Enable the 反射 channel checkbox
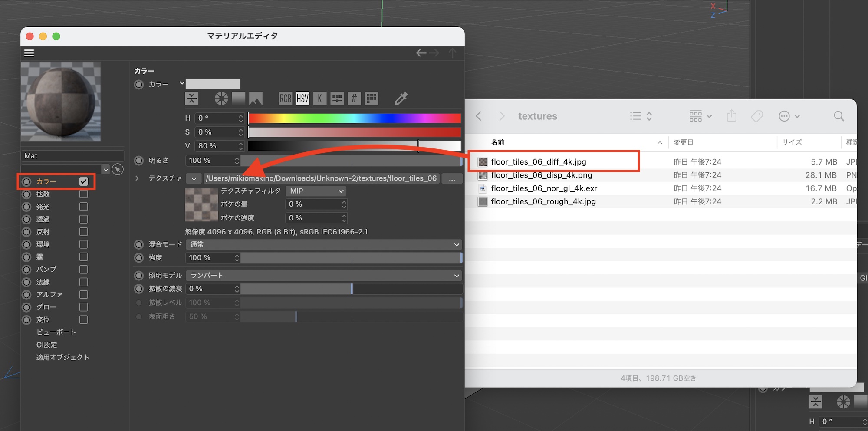The height and width of the screenshot is (431, 868). (84, 232)
